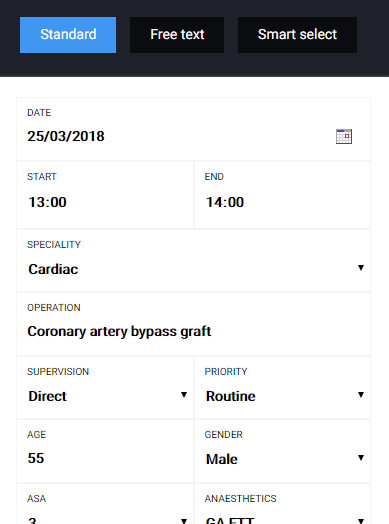Open the calendar date picker icon

344,136
